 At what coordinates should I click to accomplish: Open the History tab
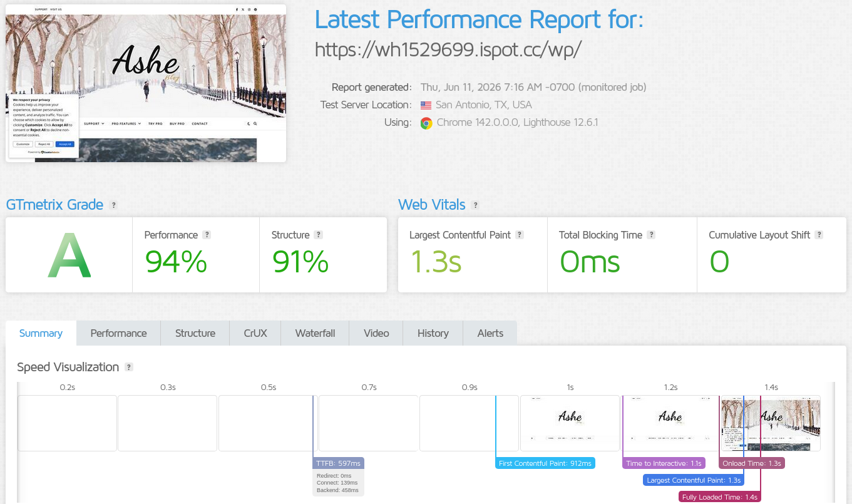coord(433,333)
